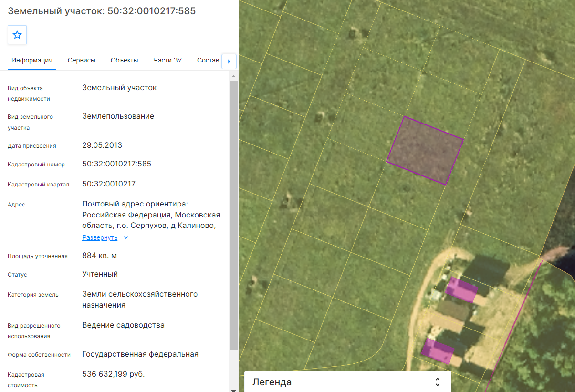Click the scrollbar down arrow
The height and width of the screenshot is (392, 575).
point(233,390)
